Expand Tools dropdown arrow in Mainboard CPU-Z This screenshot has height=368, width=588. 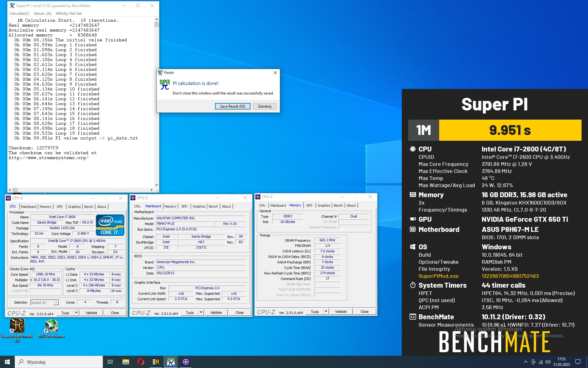tap(201, 312)
